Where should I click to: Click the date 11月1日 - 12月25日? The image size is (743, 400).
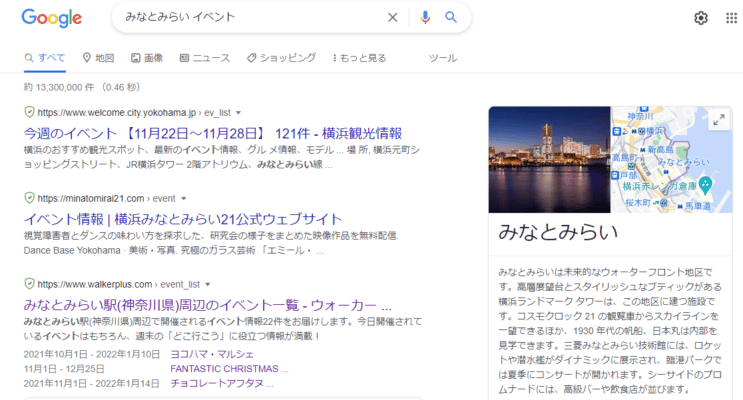click(x=64, y=369)
